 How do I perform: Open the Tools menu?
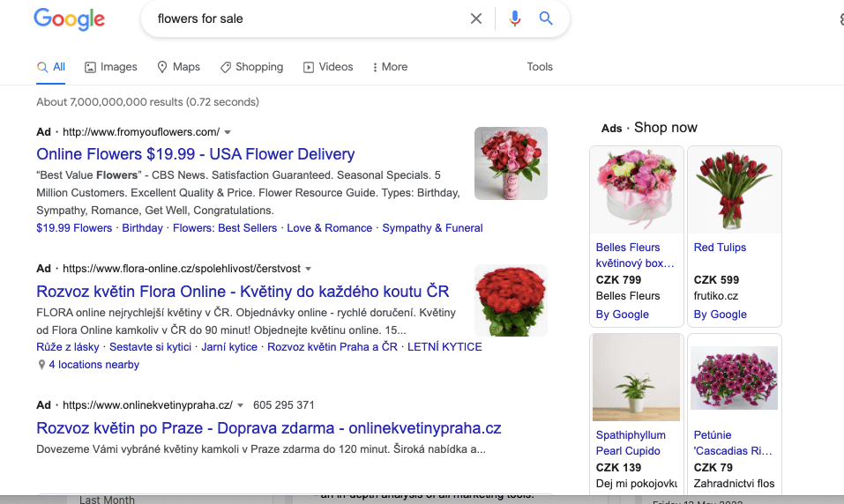click(x=540, y=67)
